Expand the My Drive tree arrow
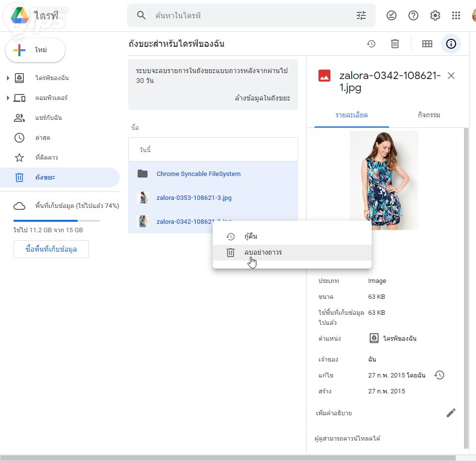This screenshot has width=476, height=461. (x=8, y=78)
